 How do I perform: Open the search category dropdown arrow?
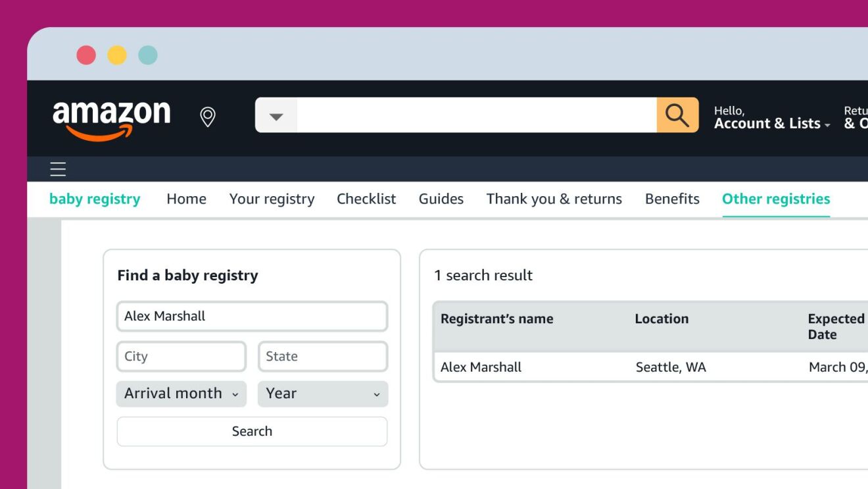pyautogui.click(x=276, y=116)
